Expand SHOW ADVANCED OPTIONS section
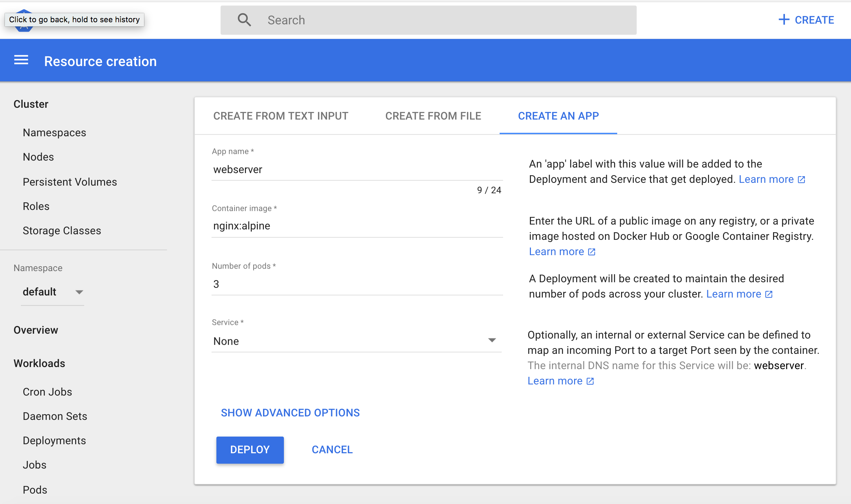 tap(290, 412)
